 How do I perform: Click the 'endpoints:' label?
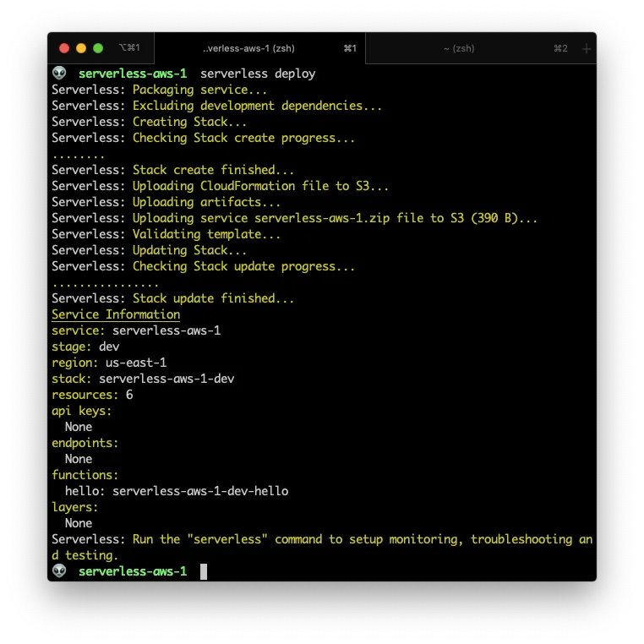pos(85,443)
